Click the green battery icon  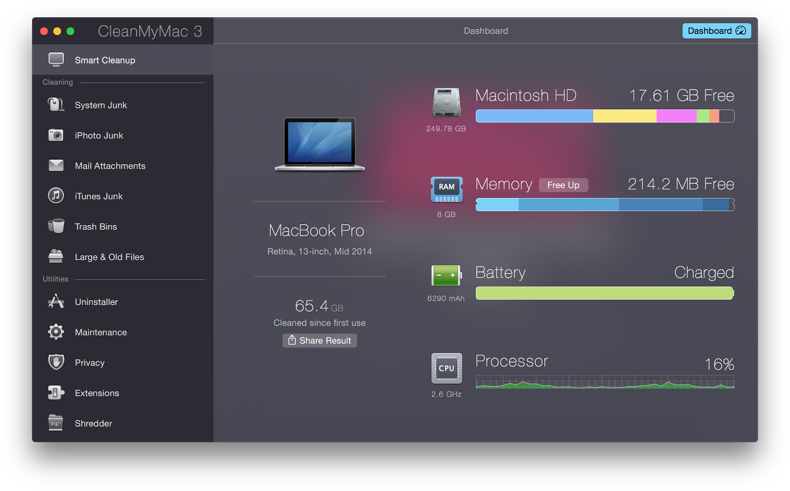coord(446,275)
